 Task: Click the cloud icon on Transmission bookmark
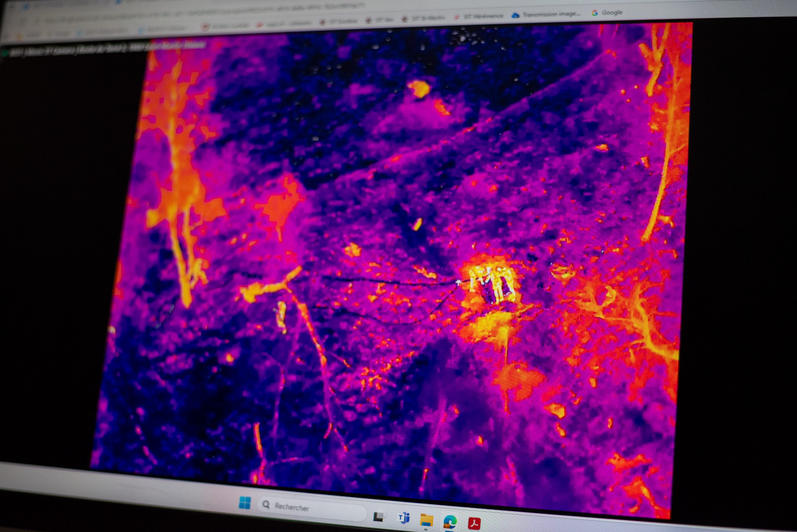click(515, 16)
